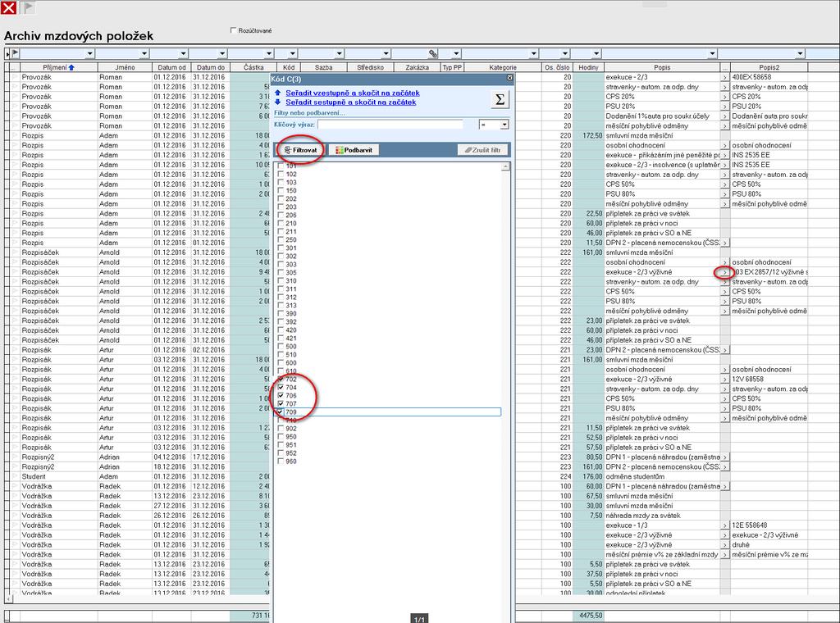Open the Popis2 column filter dropdown
This screenshot has width=840, height=623.
pyautogui.click(x=800, y=53)
